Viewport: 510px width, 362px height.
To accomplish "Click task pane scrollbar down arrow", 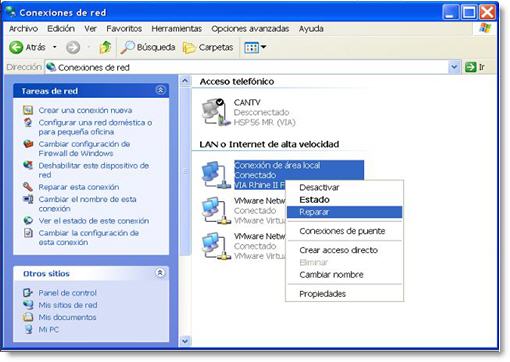I will [x=185, y=341].
